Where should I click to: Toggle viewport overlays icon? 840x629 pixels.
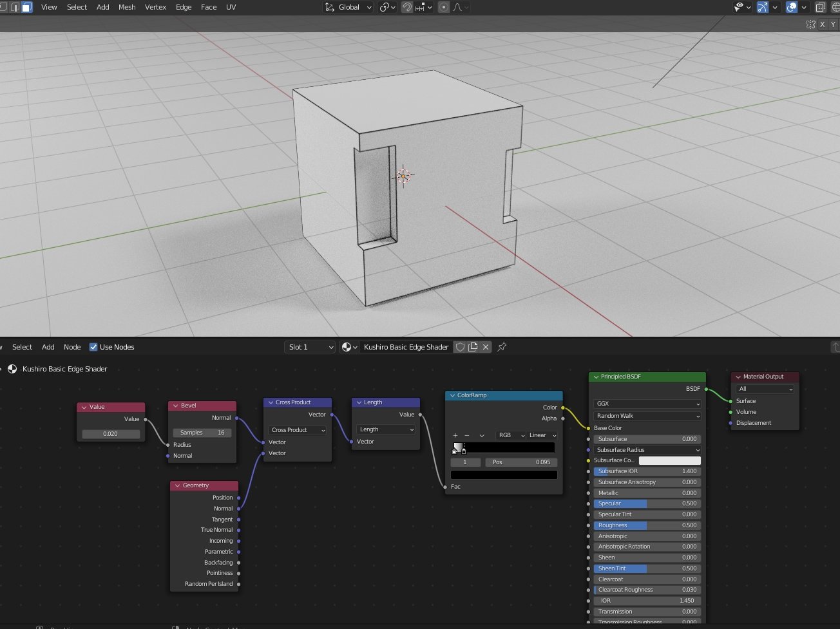pyautogui.click(x=792, y=7)
